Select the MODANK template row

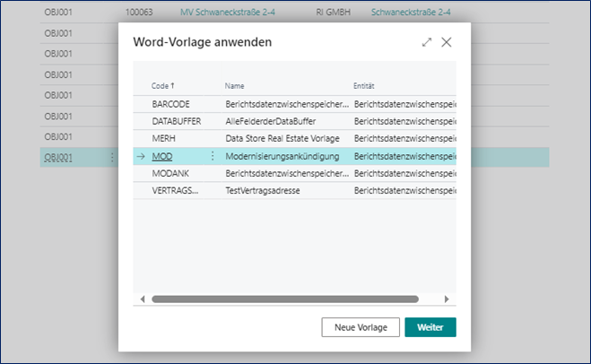pos(169,173)
